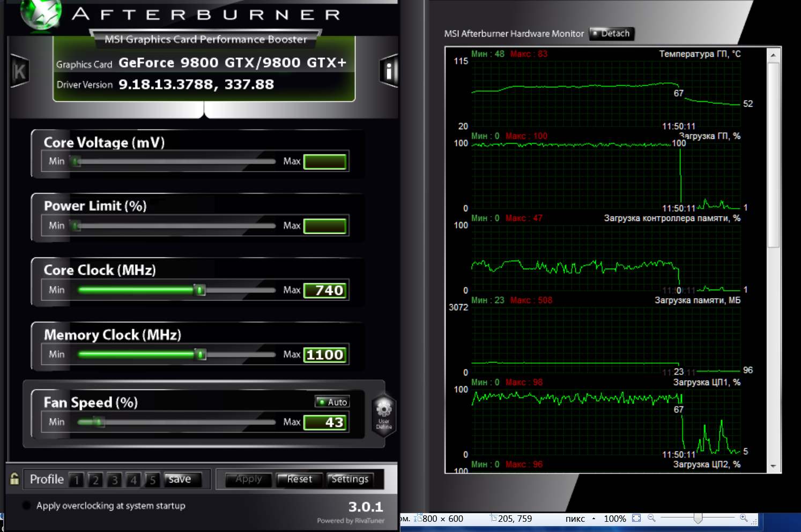Reset overclocking values to default
The height and width of the screenshot is (532, 801).
(x=299, y=479)
